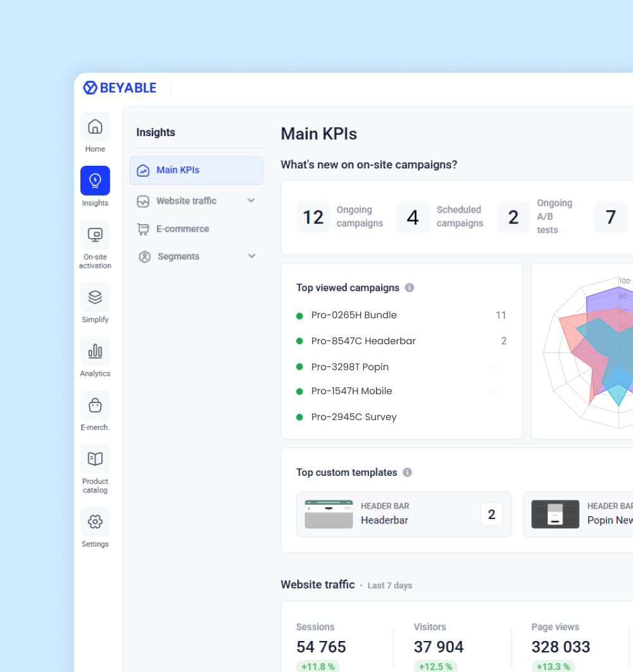633x672 pixels.
Task: Open the Home sidebar icon
Action: click(95, 127)
